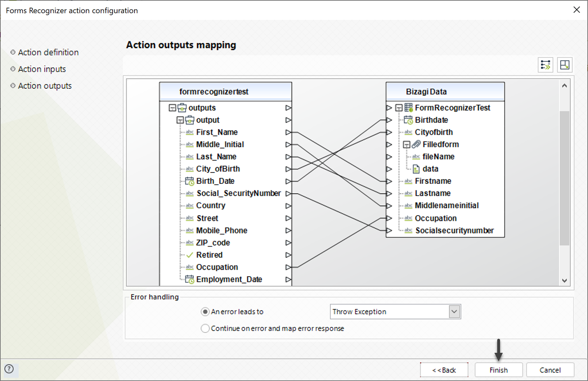
Task: Click the Employment_Date calendar icon
Action: pyautogui.click(x=190, y=279)
